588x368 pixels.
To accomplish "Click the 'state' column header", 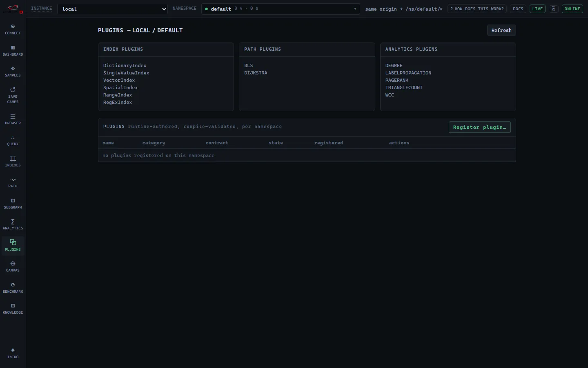I will tap(276, 143).
